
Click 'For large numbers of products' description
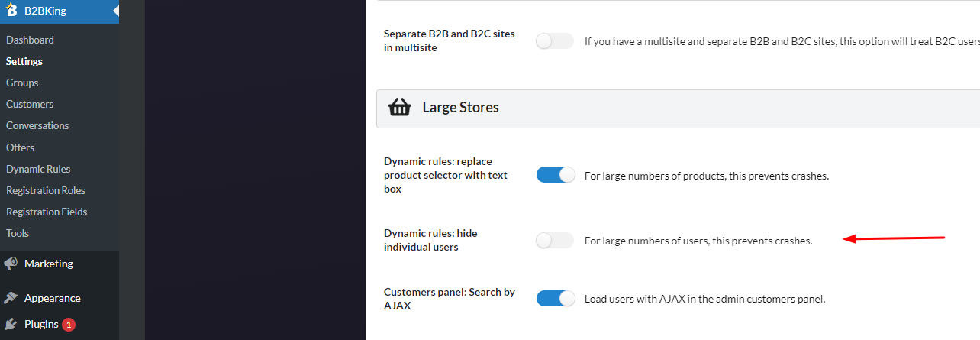[707, 176]
